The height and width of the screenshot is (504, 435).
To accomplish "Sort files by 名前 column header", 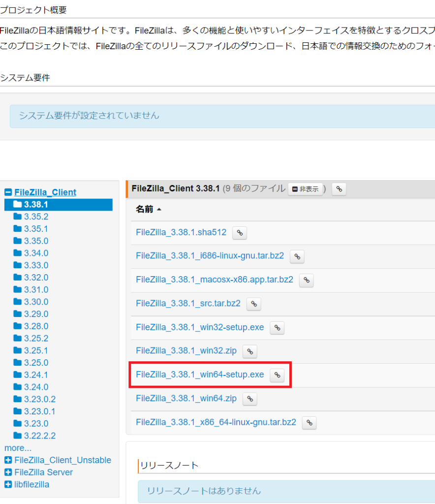I will tap(149, 209).
